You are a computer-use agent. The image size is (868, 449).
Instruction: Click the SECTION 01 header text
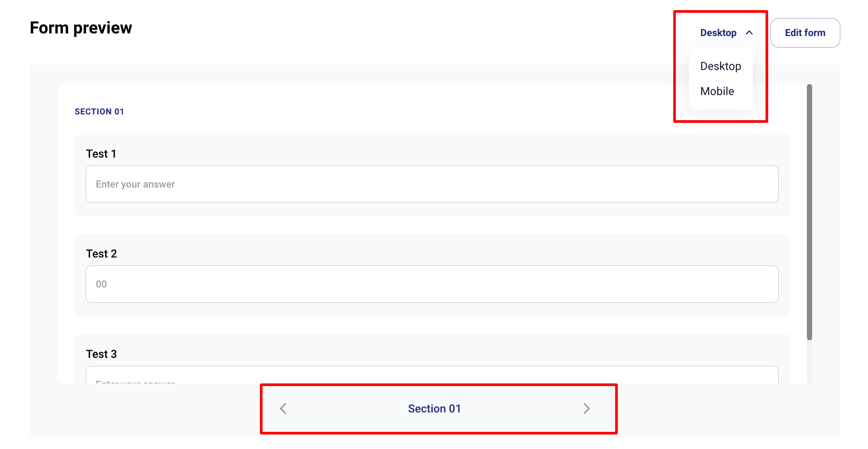(99, 111)
